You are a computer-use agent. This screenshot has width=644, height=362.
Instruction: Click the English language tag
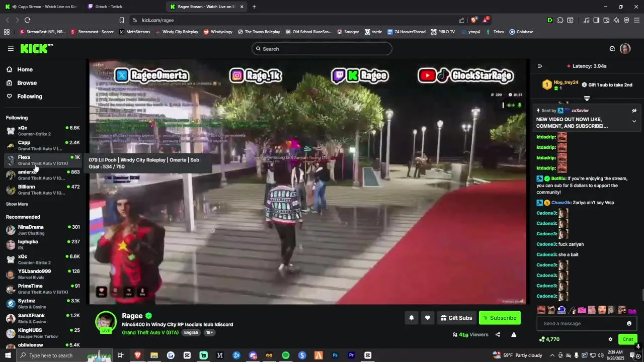tap(191, 332)
